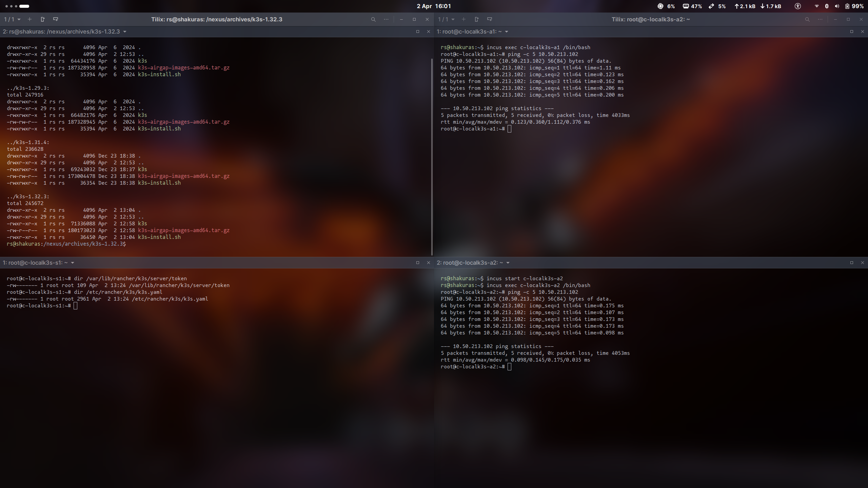The height and width of the screenshot is (488, 868).
Task: Open the clock and calendar menu
Action: tap(434, 6)
